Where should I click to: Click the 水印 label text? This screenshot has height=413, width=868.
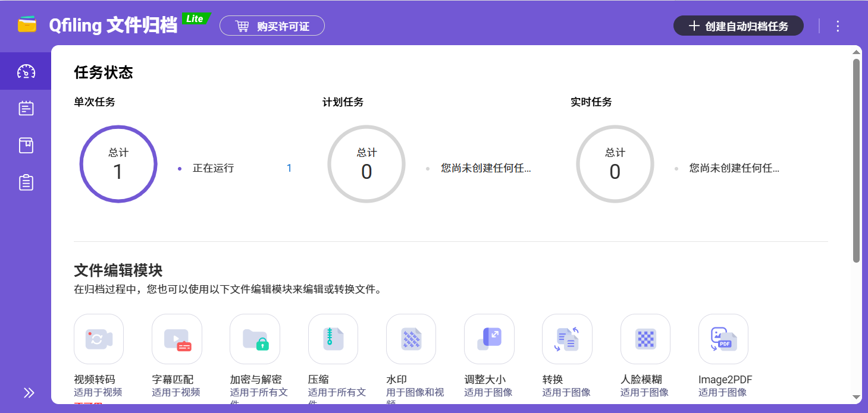pos(396,380)
